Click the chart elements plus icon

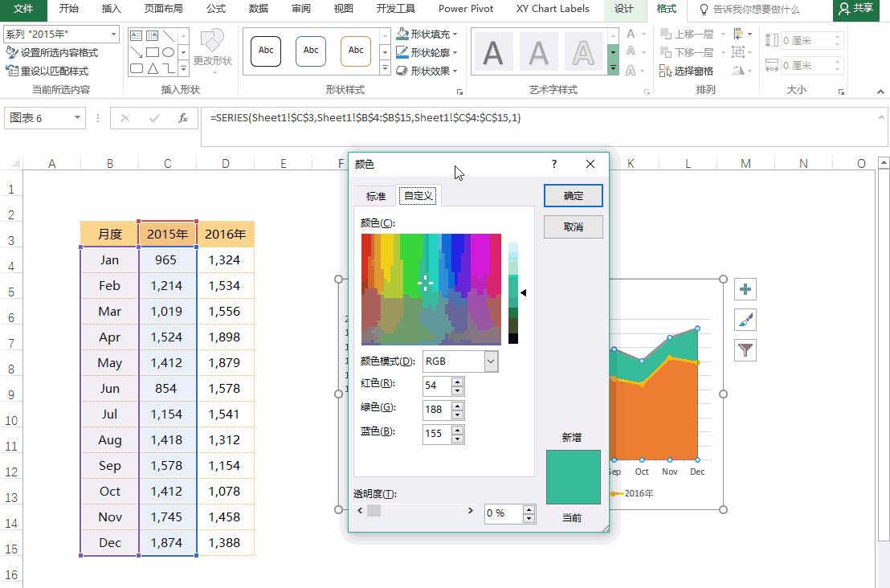click(745, 289)
